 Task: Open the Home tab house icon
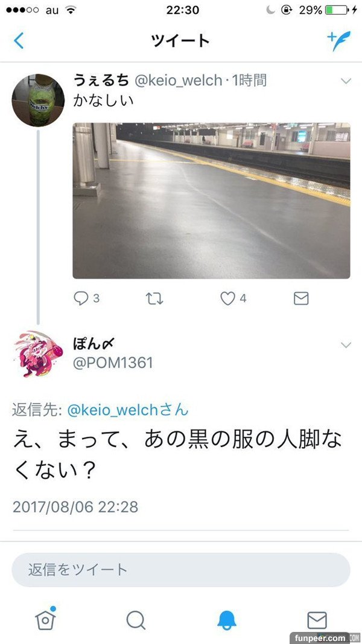click(45, 619)
